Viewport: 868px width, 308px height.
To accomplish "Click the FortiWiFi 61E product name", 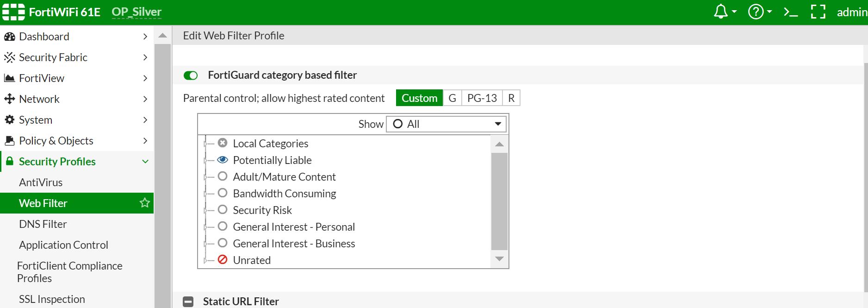I will click(x=64, y=12).
